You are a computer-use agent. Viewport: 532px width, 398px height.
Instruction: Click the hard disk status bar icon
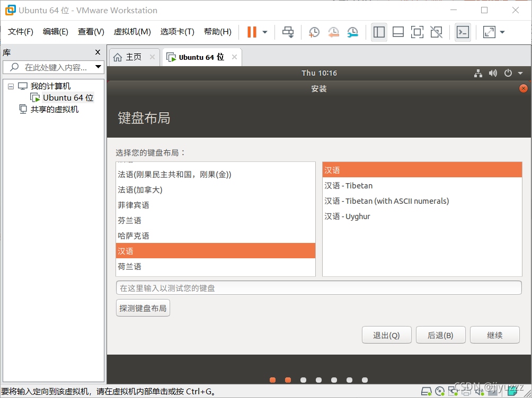[x=426, y=392]
